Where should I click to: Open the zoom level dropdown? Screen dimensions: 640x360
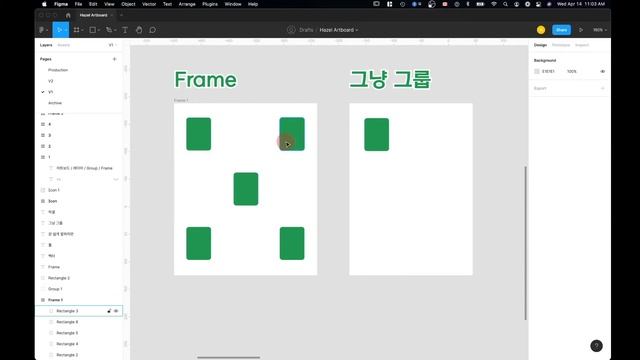point(600,30)
